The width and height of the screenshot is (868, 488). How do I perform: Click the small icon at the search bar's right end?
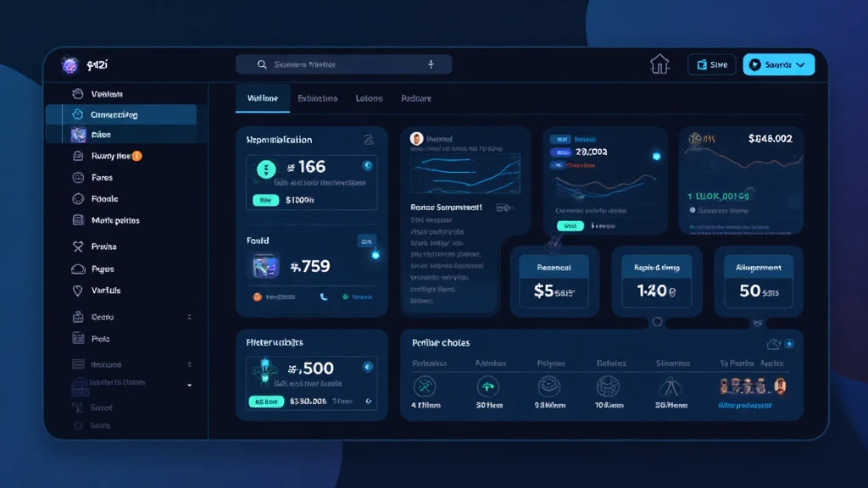click(x=431, y=64)
